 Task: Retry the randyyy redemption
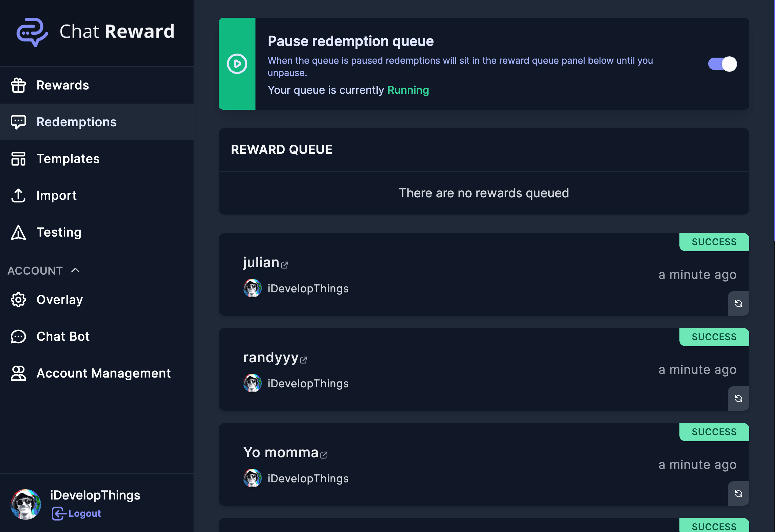tap(738, 399)
